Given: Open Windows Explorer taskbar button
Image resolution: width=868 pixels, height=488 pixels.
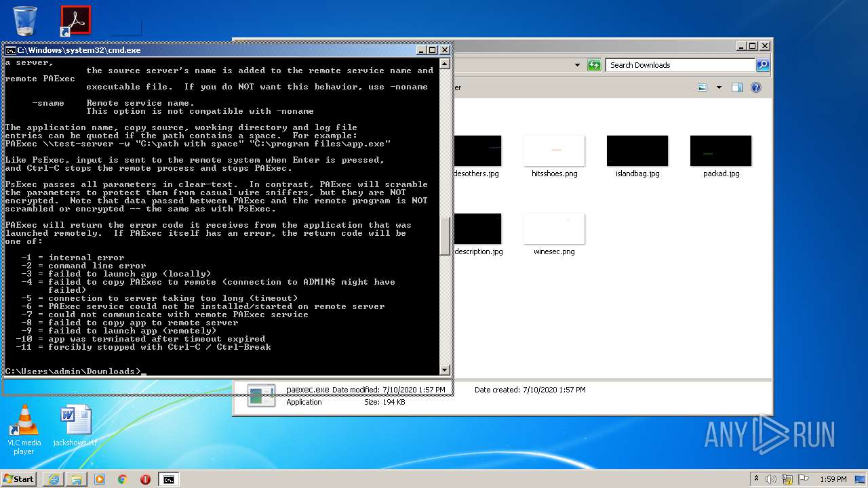Looking at the screenshot, I should [77, 479].
